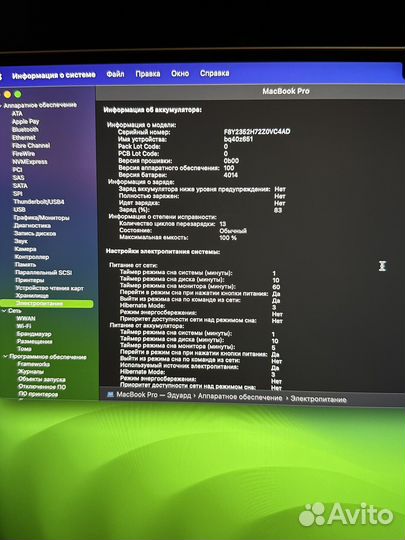This screenshot has height=540, width=405.
Task: Select Тома in the sidebar
Action: click(24, 349)
